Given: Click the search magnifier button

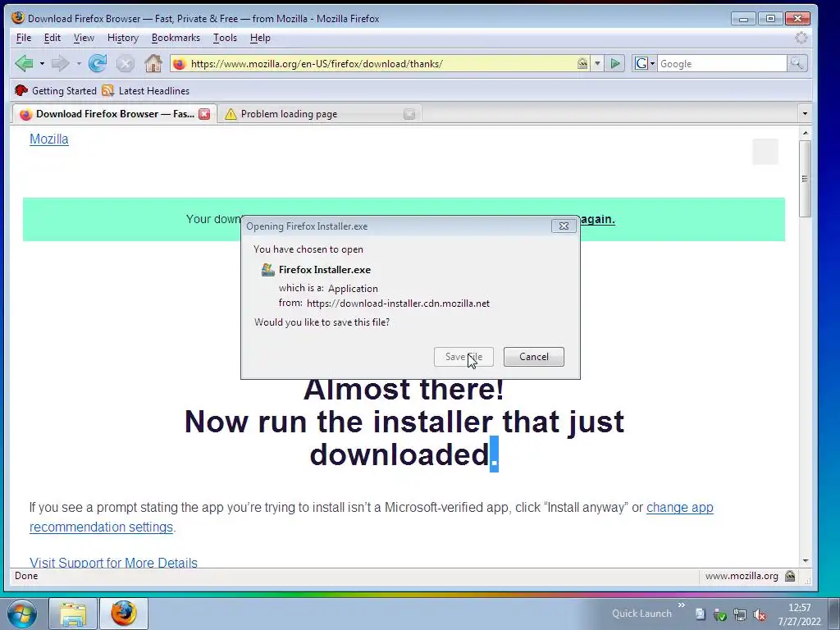Looking at the screenshot, I should point(797,64).
